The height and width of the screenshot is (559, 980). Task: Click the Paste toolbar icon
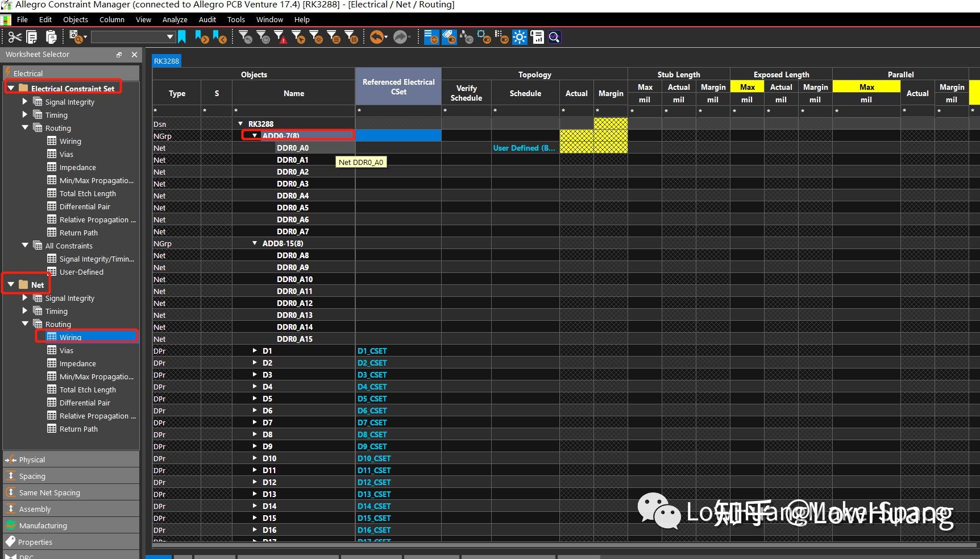[x=51, y=36]
